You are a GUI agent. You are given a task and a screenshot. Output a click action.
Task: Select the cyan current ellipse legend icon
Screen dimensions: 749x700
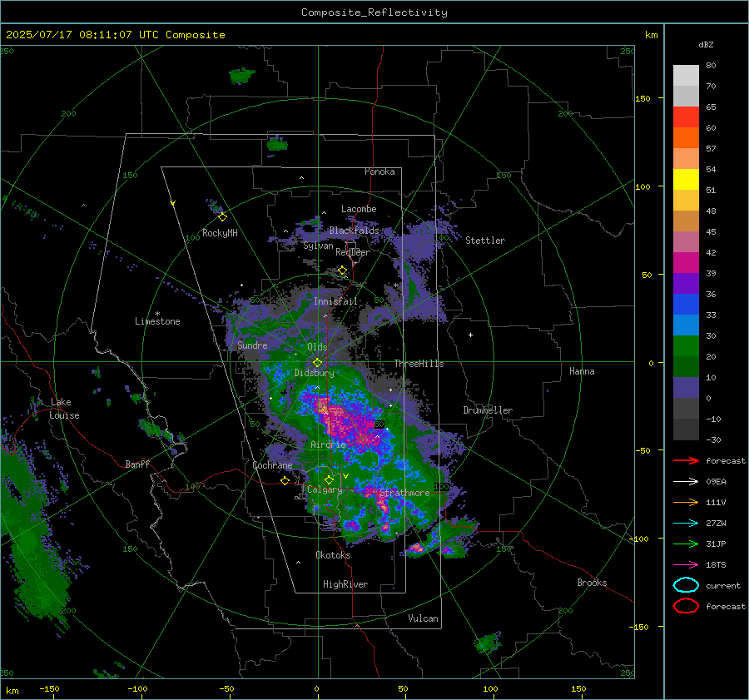686,585
